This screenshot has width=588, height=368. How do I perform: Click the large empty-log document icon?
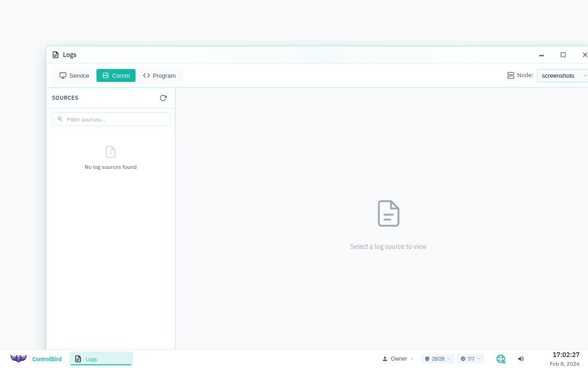point(389,213)
